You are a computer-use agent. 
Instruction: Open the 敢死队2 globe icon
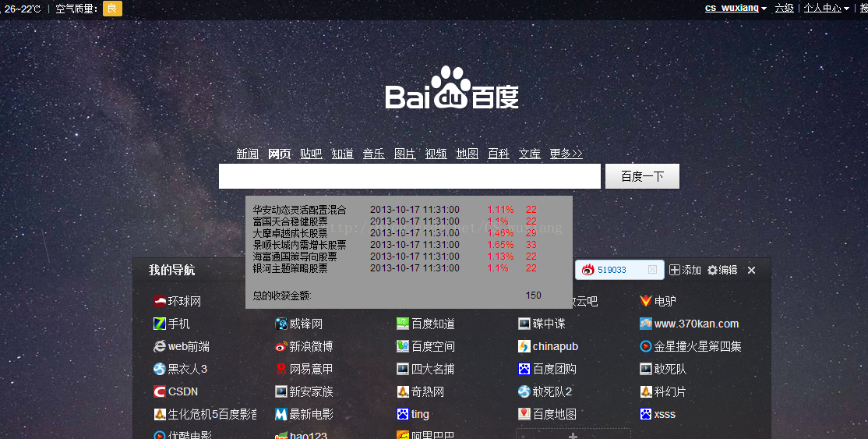pyautogui.click(x=524, y=392)
